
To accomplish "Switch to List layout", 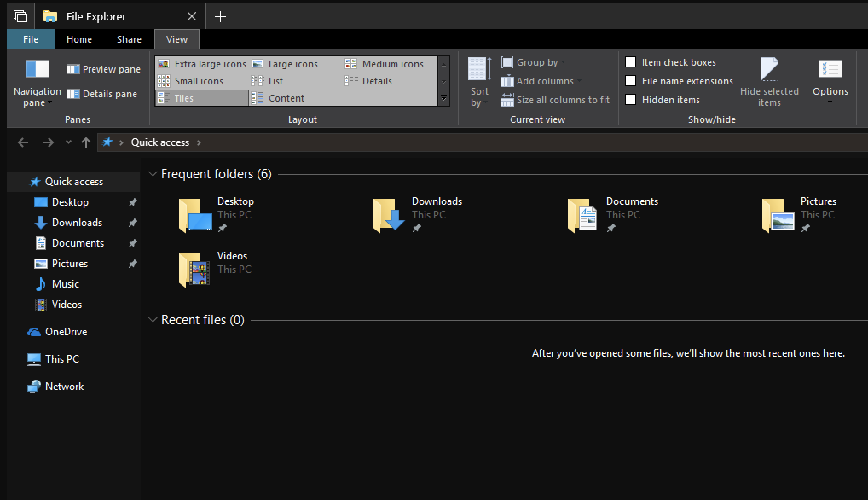I will [268, 81].
